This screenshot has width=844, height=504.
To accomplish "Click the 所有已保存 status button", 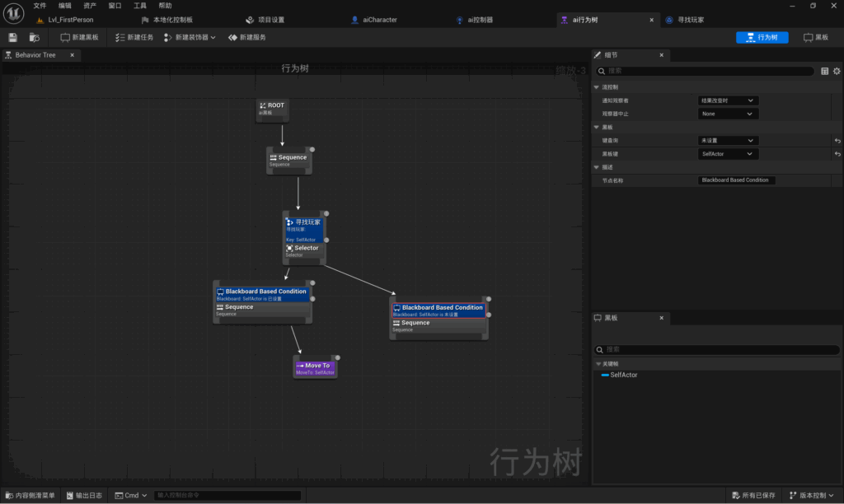I will pyautogui.click(x=753, y=496).
